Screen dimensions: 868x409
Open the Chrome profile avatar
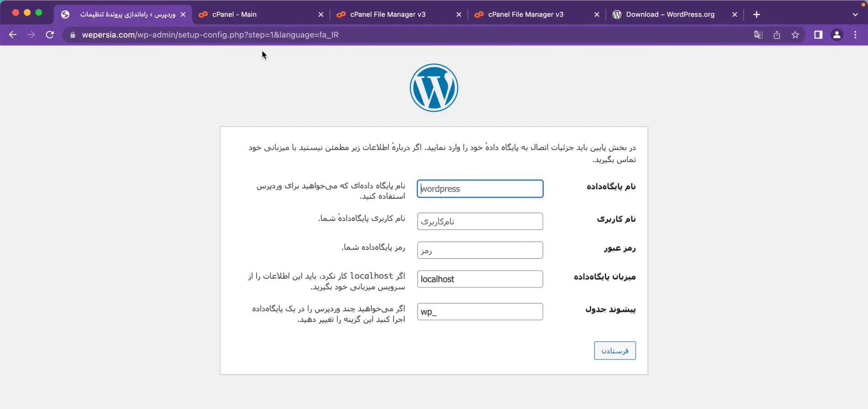coord(837,35)
